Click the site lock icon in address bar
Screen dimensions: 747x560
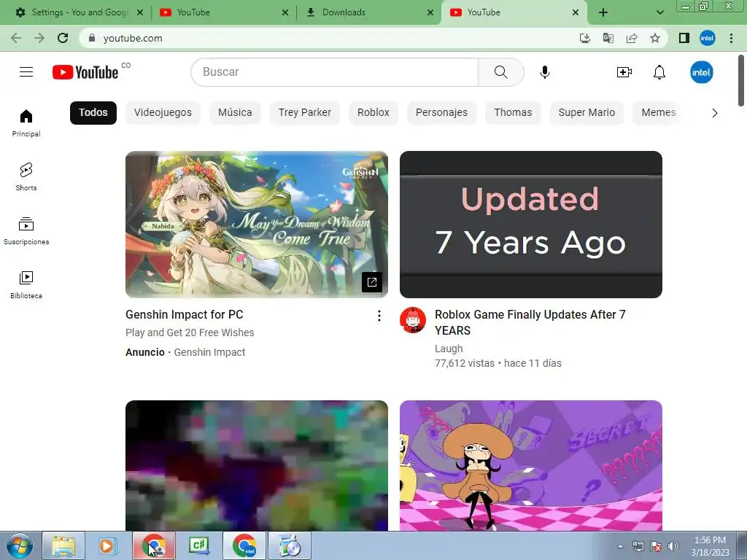(92, 38)
